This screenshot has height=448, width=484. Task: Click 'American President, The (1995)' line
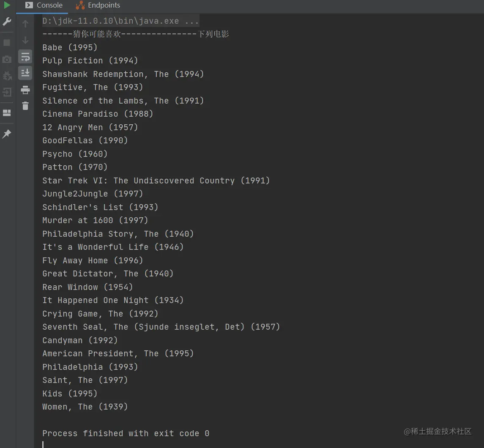(x=118, y=354)
